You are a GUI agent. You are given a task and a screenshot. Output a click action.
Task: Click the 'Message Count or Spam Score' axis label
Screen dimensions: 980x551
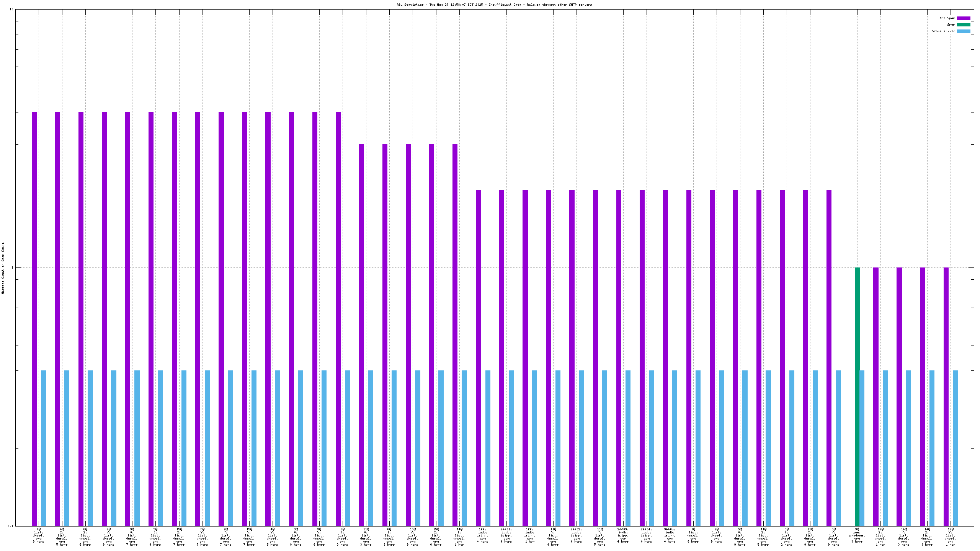[3, 268]
